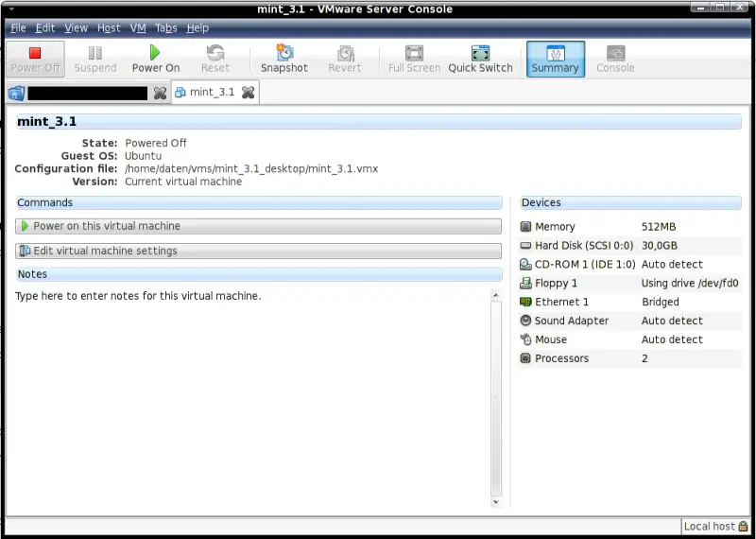The image size is (756, 539).
Task: Click the configuration file path text
Action: pos(251,169)
